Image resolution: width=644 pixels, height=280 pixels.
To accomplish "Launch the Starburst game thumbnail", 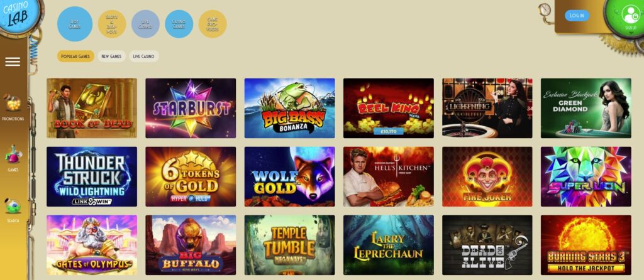I will [x=191, y=108].
